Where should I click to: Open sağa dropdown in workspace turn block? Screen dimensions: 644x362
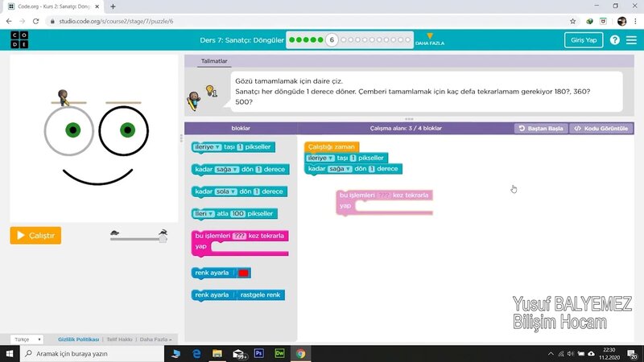[340, 169]
